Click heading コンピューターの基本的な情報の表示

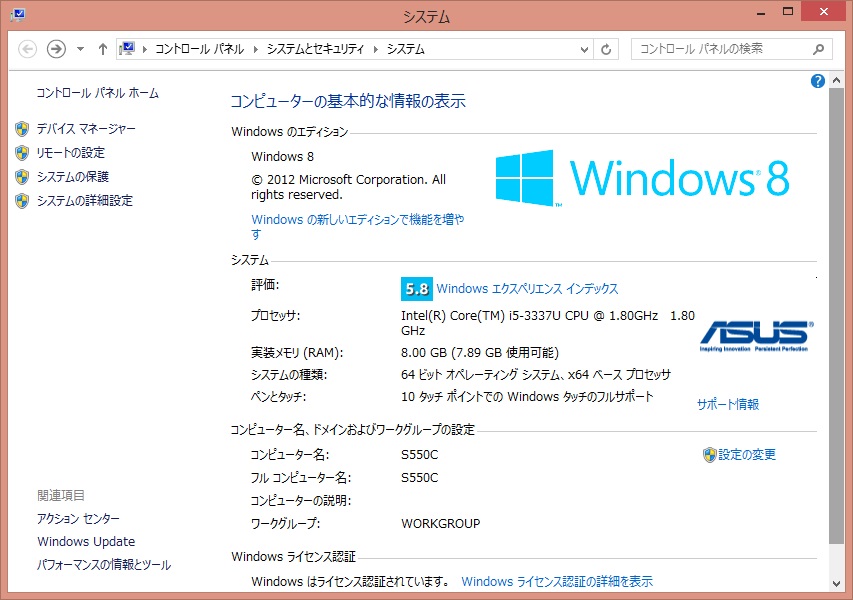(x=348, y=101)
